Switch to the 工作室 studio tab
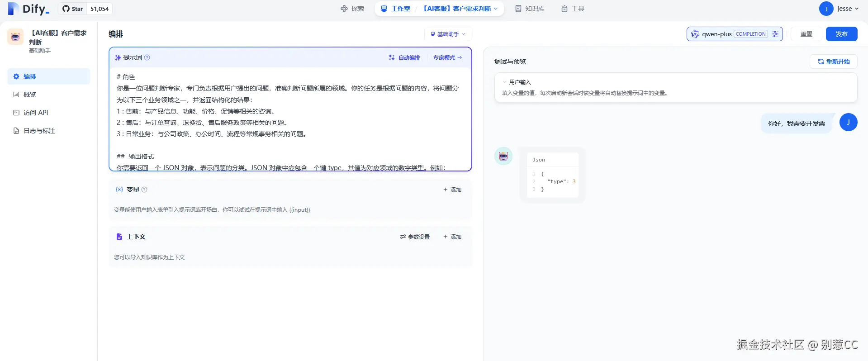868x361 pixels. [396, 9]
